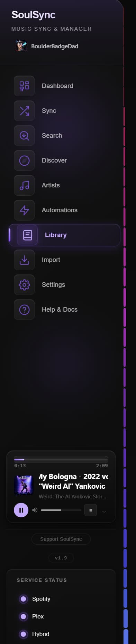Click the Support SoulSync button
Screen dimensions: 136x644
point(61,539)
